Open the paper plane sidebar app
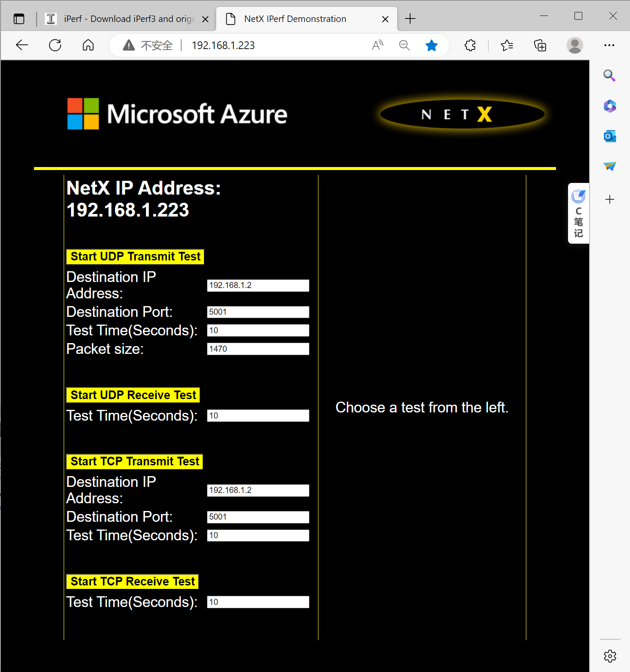 [609, 166]
